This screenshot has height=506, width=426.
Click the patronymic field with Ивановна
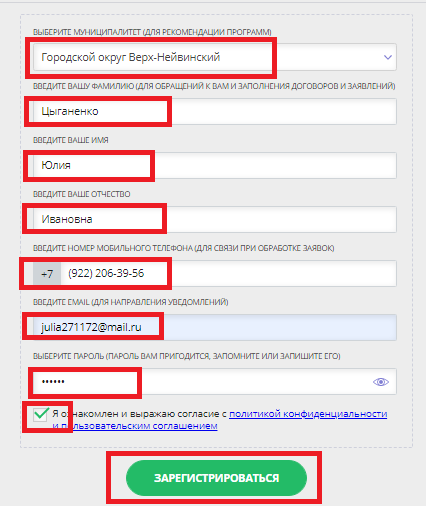(215, 219)
